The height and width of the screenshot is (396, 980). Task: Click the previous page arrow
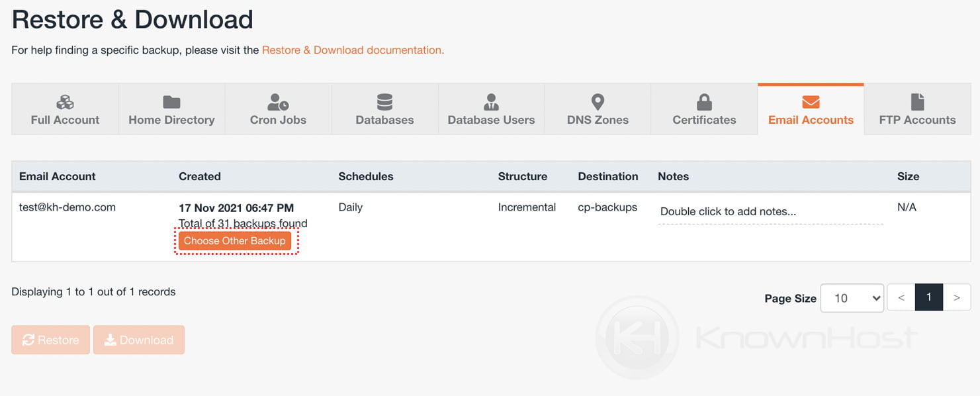[901, 297]
